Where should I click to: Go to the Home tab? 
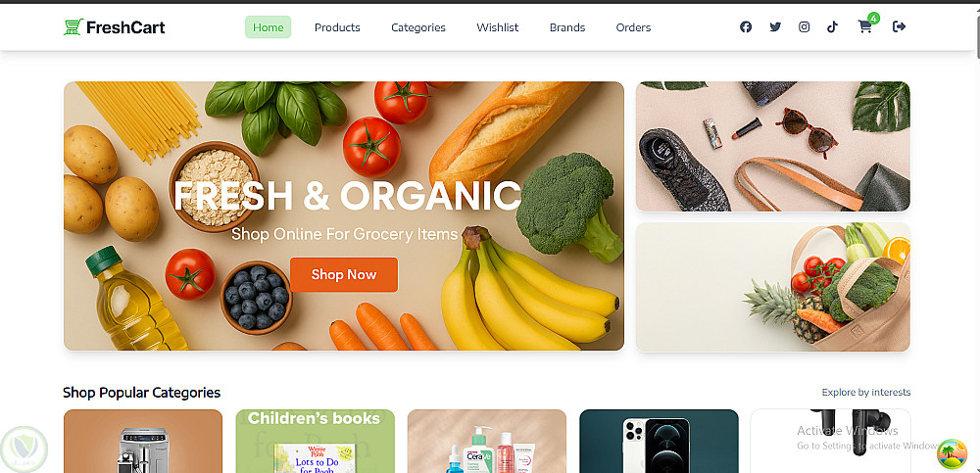(269, 27)
